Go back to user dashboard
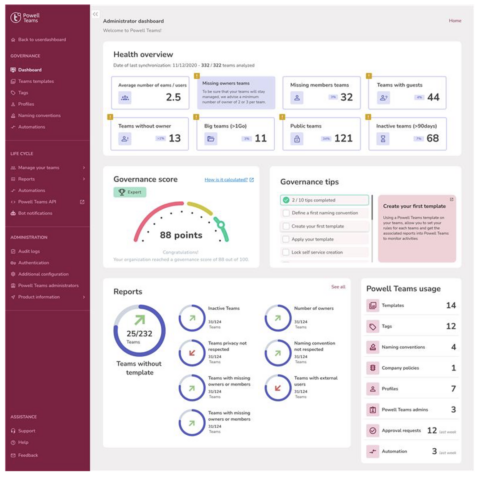This screenshot has width=480, height=478. pos(39,40)
